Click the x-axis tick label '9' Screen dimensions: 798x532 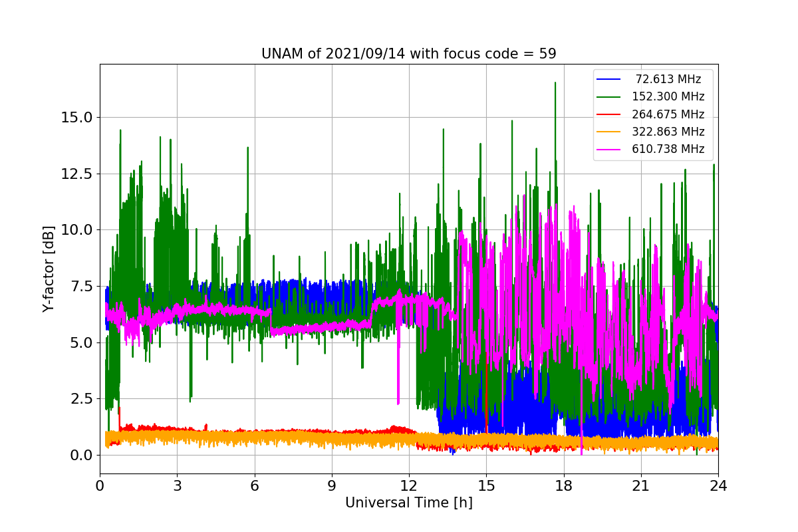pos(332,486)
